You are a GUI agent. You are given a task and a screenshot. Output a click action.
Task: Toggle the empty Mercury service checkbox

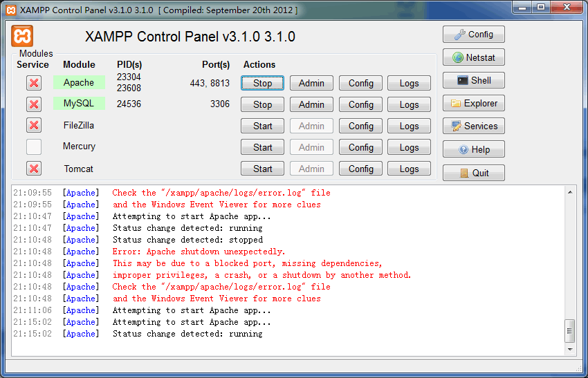34,147
